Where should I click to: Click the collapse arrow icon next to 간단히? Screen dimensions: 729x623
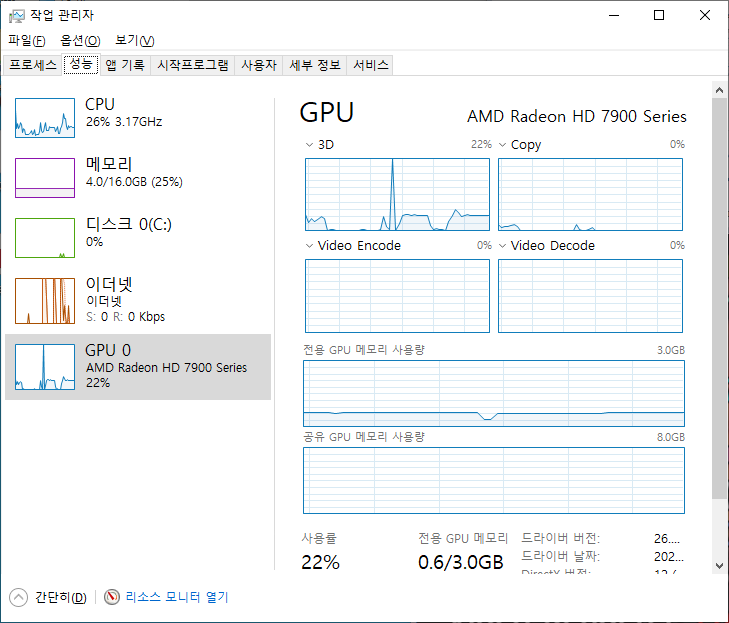(19, 597)
